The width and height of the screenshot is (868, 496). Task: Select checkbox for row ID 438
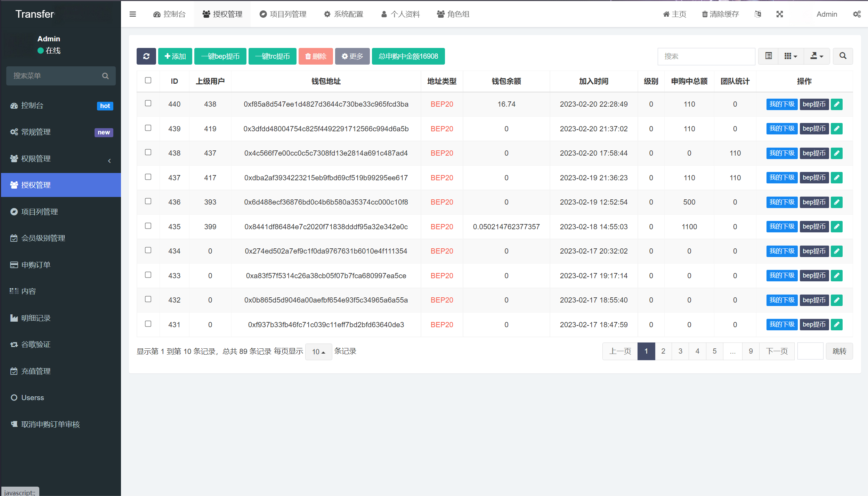pos(148,152)
